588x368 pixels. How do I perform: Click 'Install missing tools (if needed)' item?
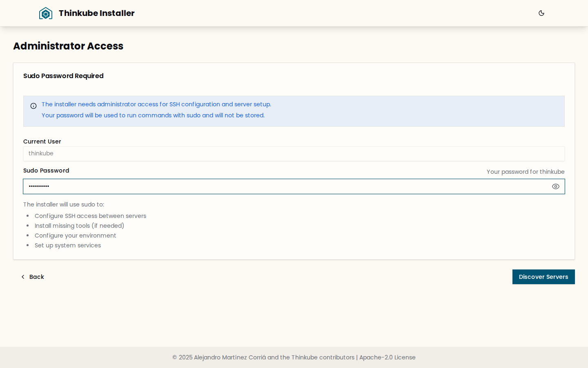pyautogui.click(x=79, y=226)
